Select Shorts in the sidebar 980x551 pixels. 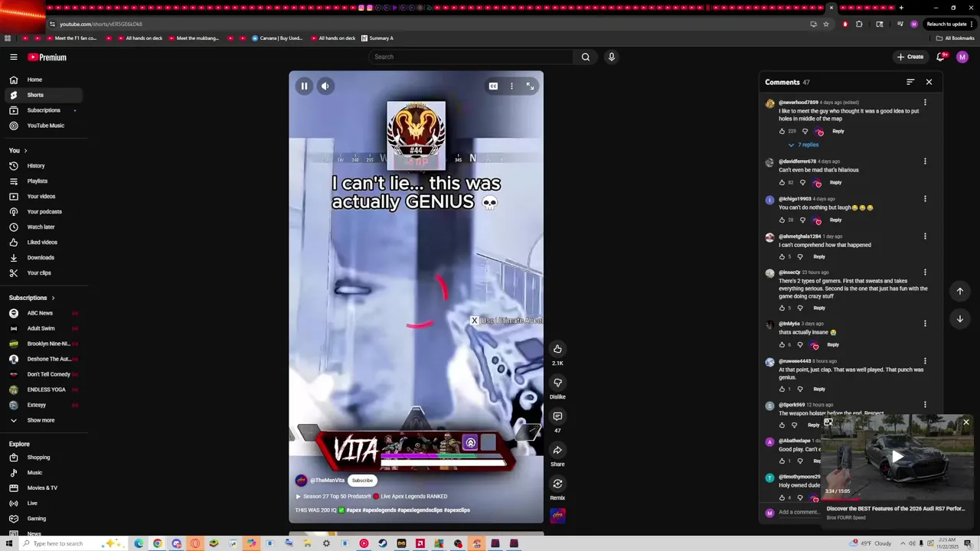pyautogui.click(x=44, y=95)
